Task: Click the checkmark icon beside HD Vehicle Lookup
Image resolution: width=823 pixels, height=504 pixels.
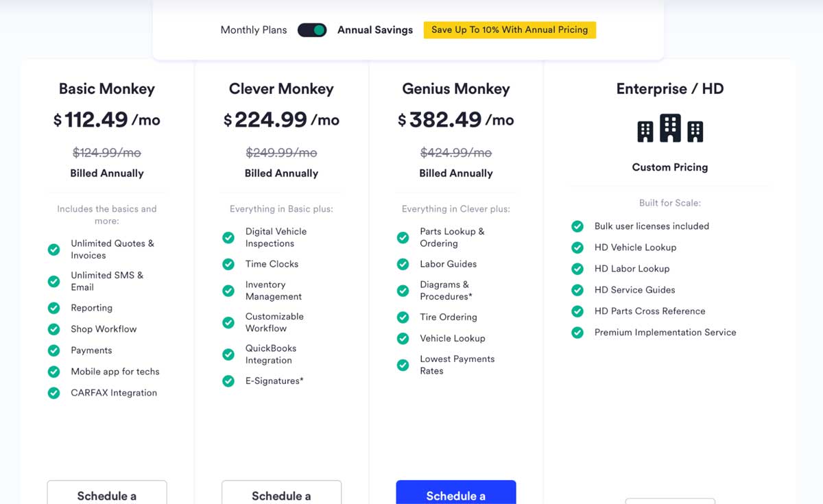Action: click(x=577, y=247)
